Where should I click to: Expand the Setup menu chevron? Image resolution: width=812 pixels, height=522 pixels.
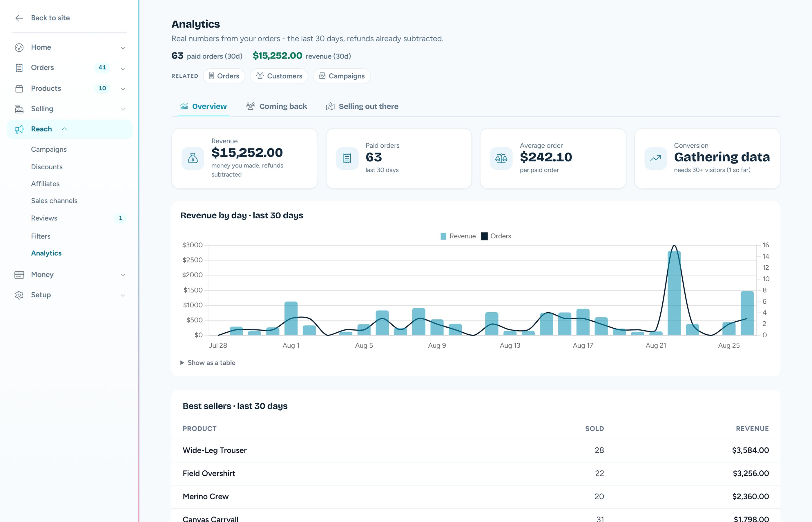123,295
